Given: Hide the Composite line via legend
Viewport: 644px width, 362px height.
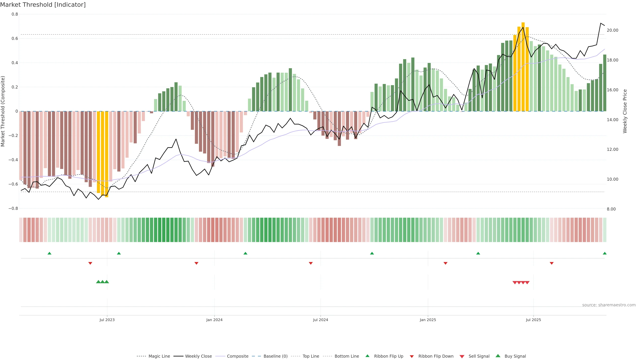Looking at the screenshot, I should click(x=237, y=356).
